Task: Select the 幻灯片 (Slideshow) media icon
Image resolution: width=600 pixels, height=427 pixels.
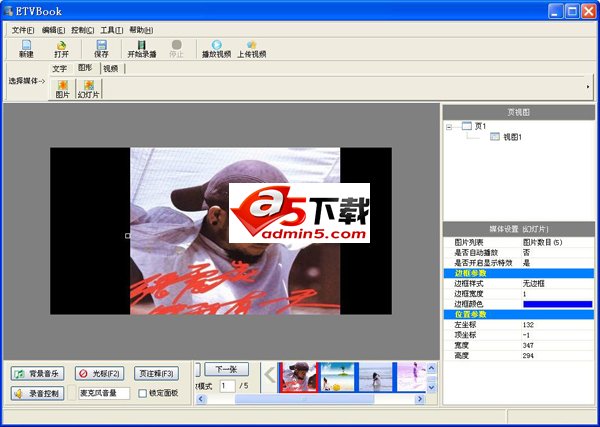Action: (89, 89)
